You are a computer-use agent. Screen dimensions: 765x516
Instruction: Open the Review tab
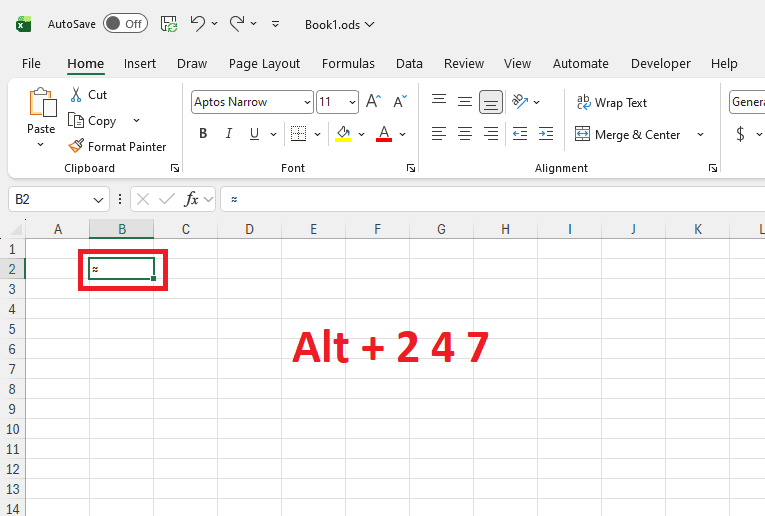[x=464, y=64]
